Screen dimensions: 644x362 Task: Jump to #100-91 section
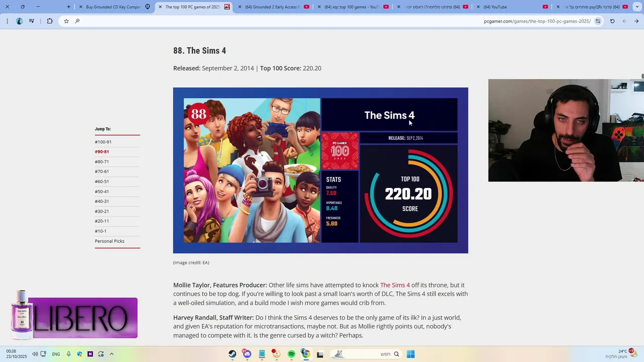(x=103, y=142)
